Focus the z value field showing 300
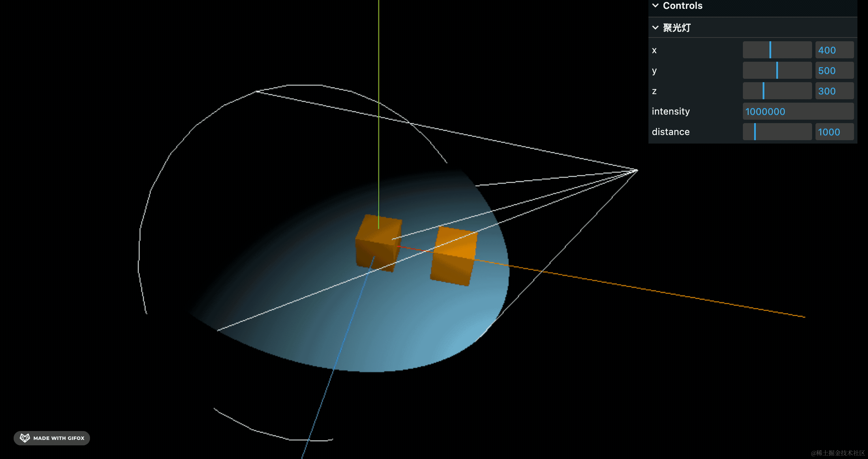This screenshot has height=459, width=868. click(x=834, y=91)
